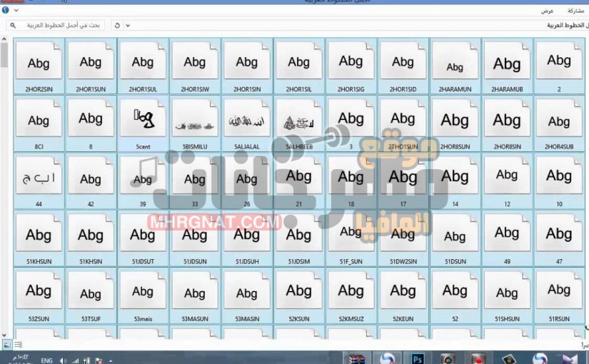589x364 pixels.
Task: Click the camera app icon in taskbar
Action: (448, 358)
